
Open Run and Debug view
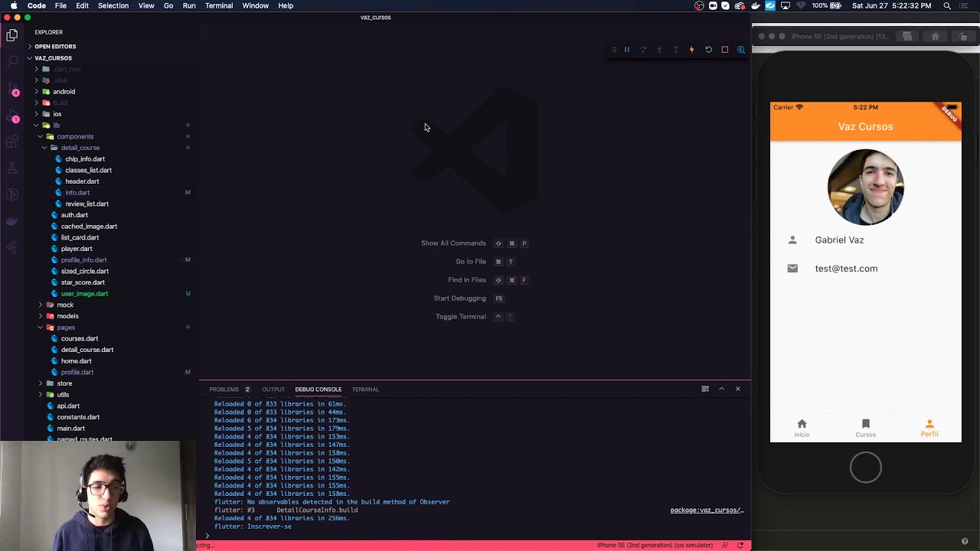pos(12,116)
